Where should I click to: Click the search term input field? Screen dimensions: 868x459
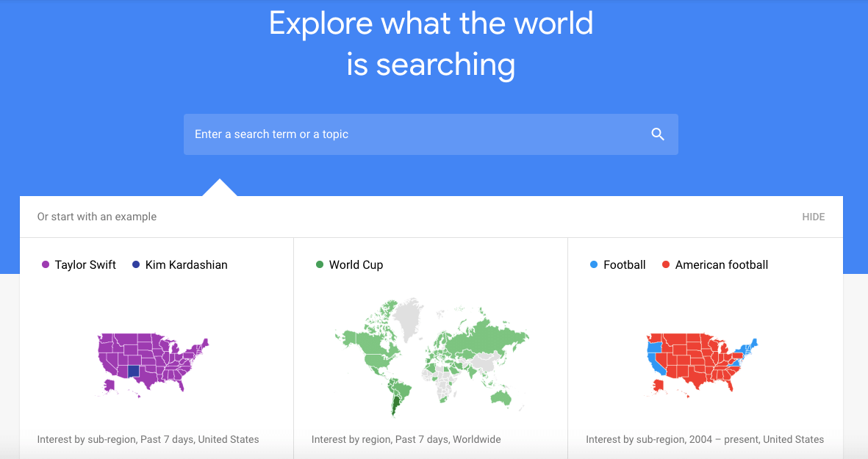412,134
